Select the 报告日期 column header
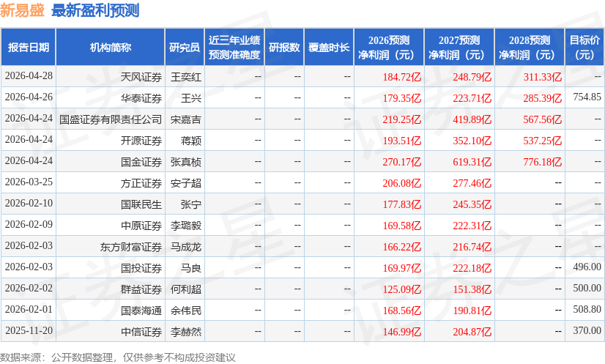 pos(28,47)
